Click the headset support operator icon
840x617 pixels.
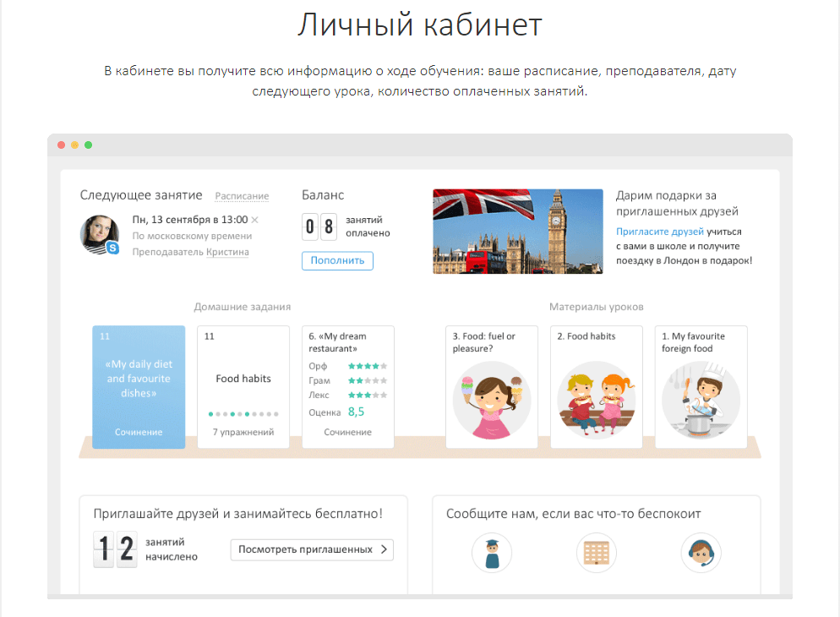701,554
